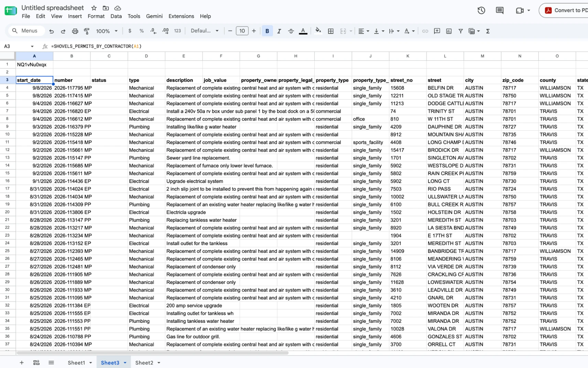The image size is (588, 368).
Task: Decrease decimal places icon
Action: 153,31
